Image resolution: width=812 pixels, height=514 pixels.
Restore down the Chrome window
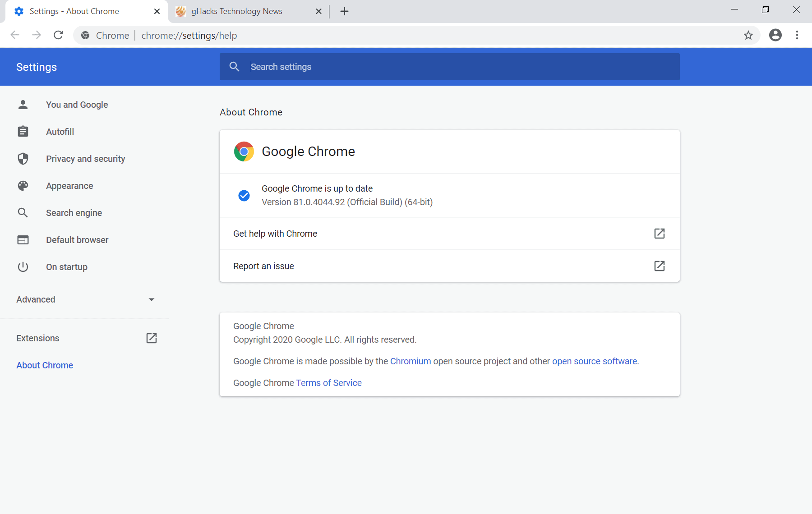(x=765, y=10)
